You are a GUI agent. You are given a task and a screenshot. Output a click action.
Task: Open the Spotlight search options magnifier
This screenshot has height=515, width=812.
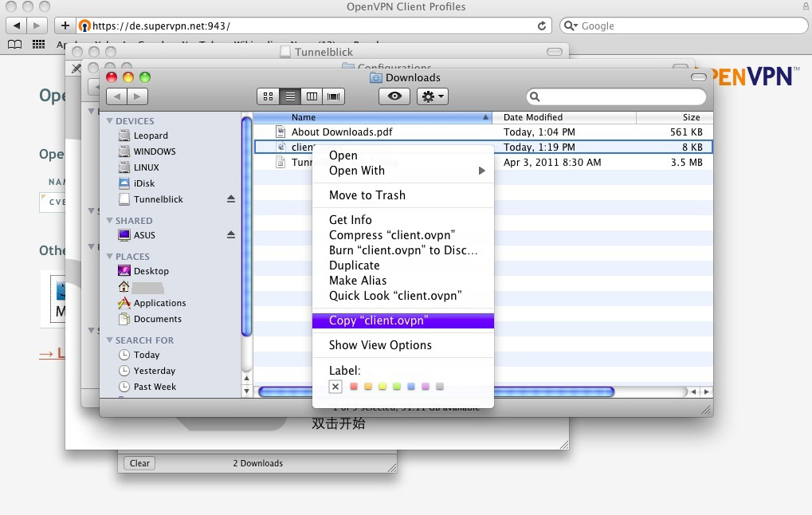click(535, 96)
